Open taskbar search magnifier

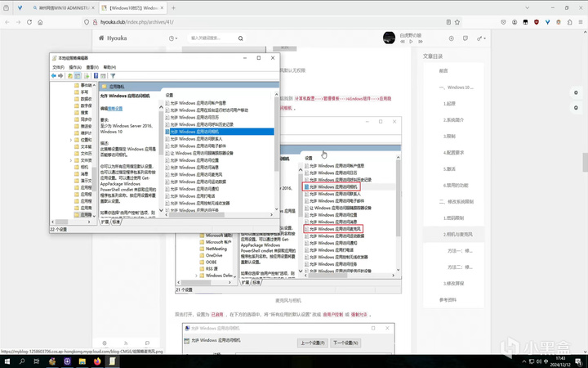22,361
